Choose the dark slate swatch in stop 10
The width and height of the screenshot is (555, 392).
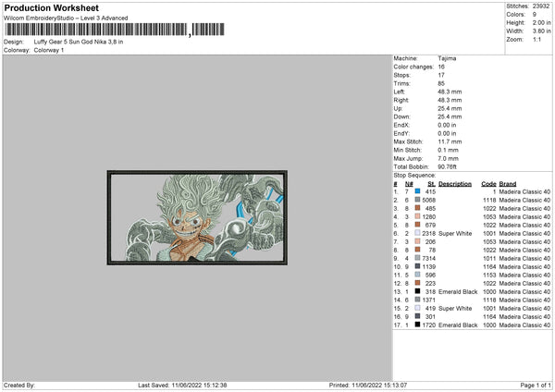point(418,266)
